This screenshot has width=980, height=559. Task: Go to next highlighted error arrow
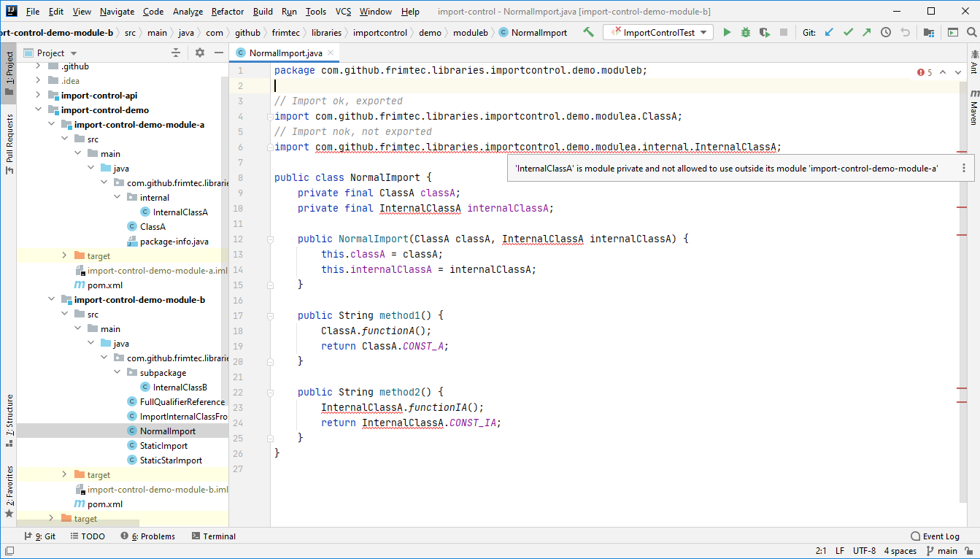(x=959, y=72)
